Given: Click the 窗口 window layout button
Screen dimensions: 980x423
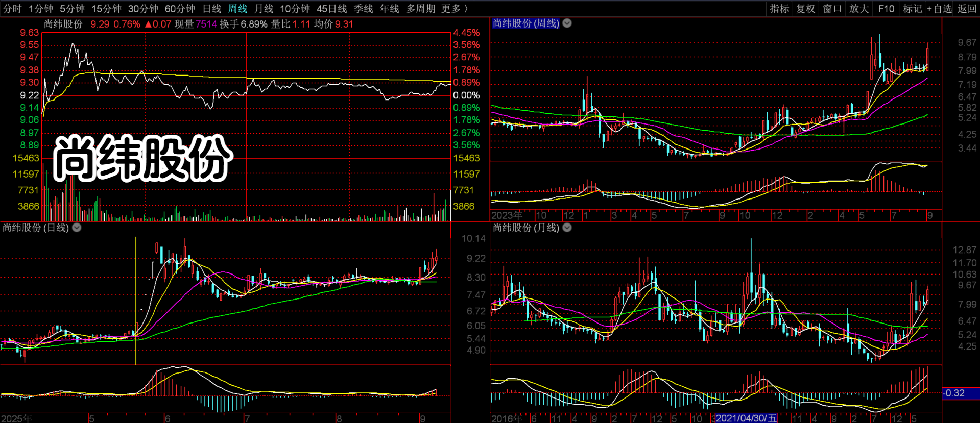Looking at the screenshot, I should coord(832,9).
